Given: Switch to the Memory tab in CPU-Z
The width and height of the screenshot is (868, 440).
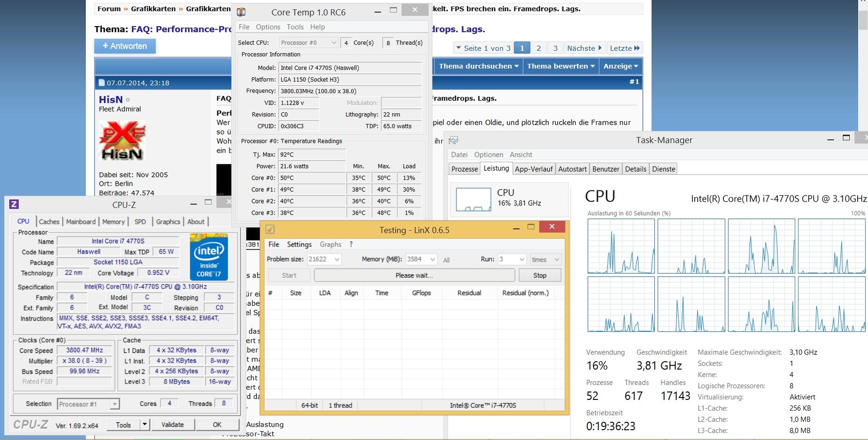Looking at the screenshot, I should point(113,222).
